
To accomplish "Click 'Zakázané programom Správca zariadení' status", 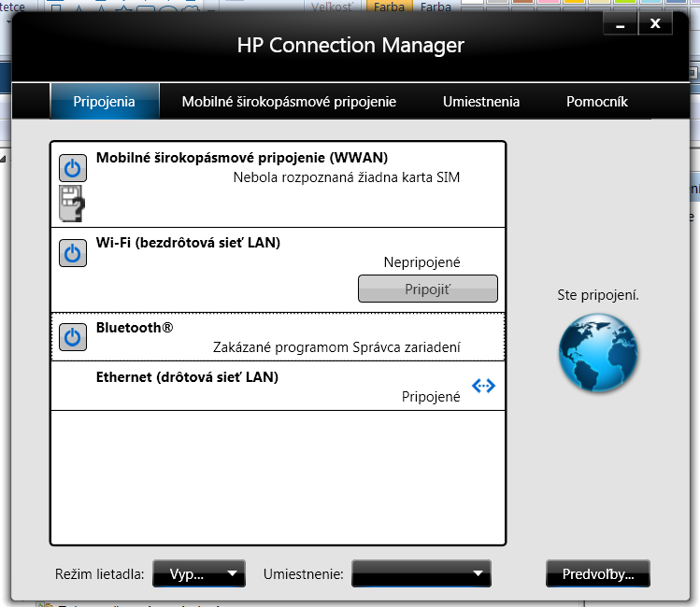I will (x=336, y=347).
